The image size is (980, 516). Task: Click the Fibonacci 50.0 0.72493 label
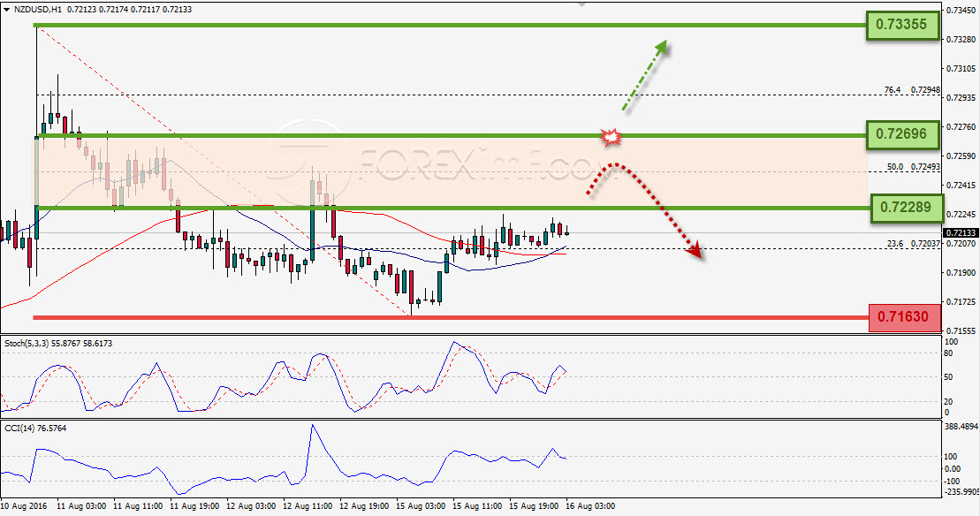coord(913,167)
